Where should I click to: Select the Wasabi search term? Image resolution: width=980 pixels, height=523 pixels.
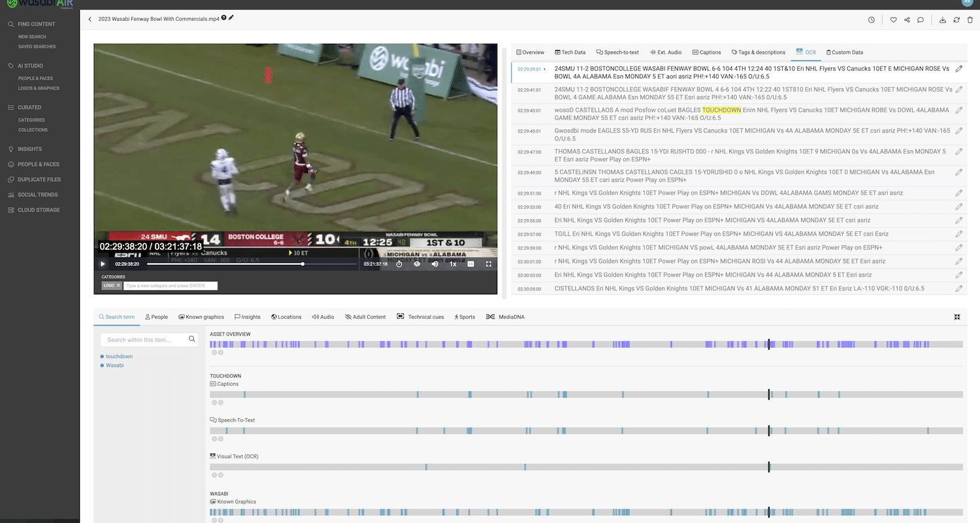[114, 365]
